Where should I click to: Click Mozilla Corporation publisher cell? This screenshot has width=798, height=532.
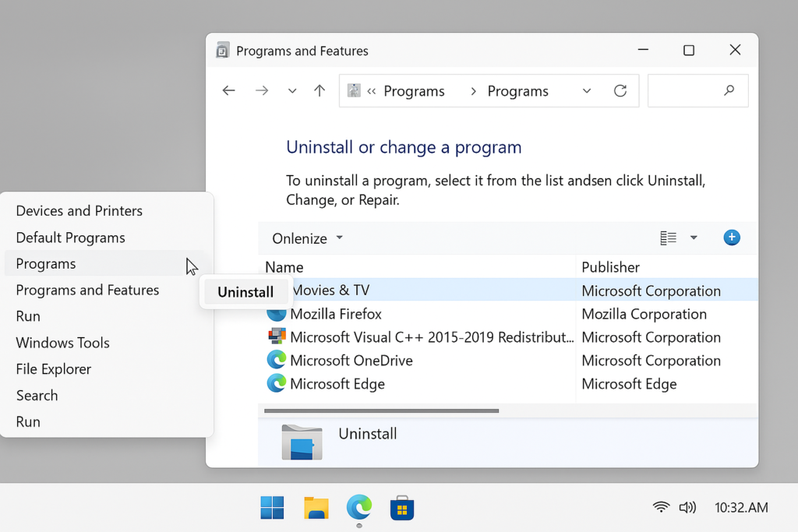click(x=644, y=315)
